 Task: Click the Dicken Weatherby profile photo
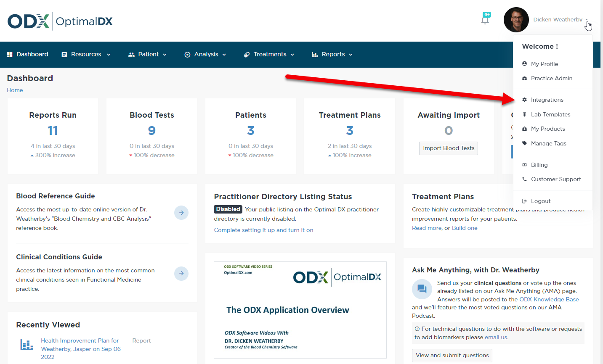click(x=516, y=20)
